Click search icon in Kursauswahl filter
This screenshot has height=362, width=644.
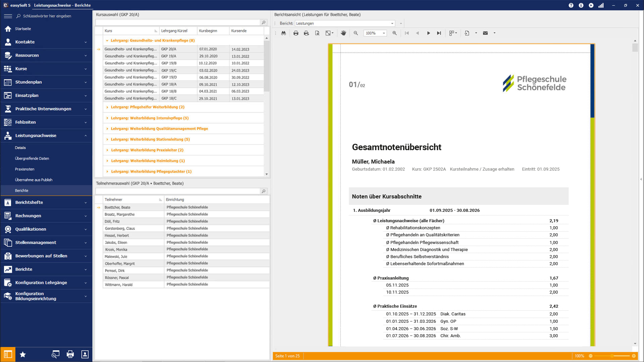pyautogui.click(x=264, y=22)
